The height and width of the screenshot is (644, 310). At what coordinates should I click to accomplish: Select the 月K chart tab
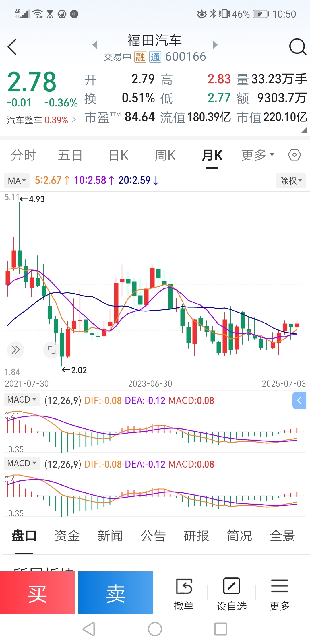tap(212, 155)
